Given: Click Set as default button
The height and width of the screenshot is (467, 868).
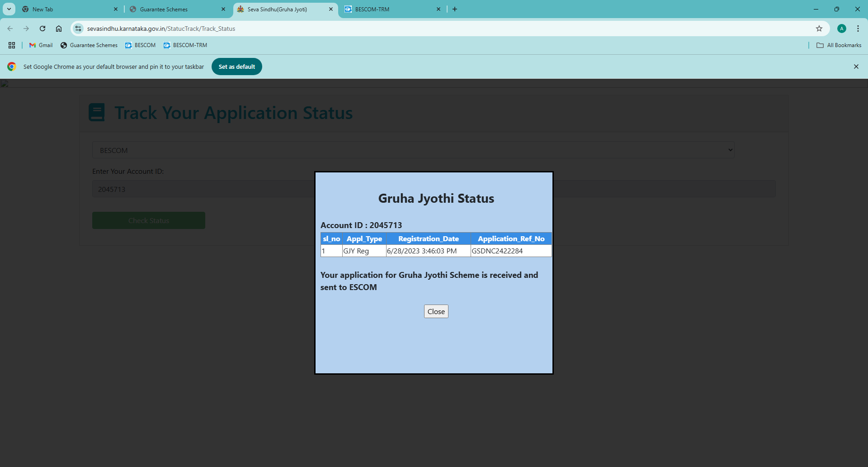Looking at the screenshot, I should coord(237,67).
